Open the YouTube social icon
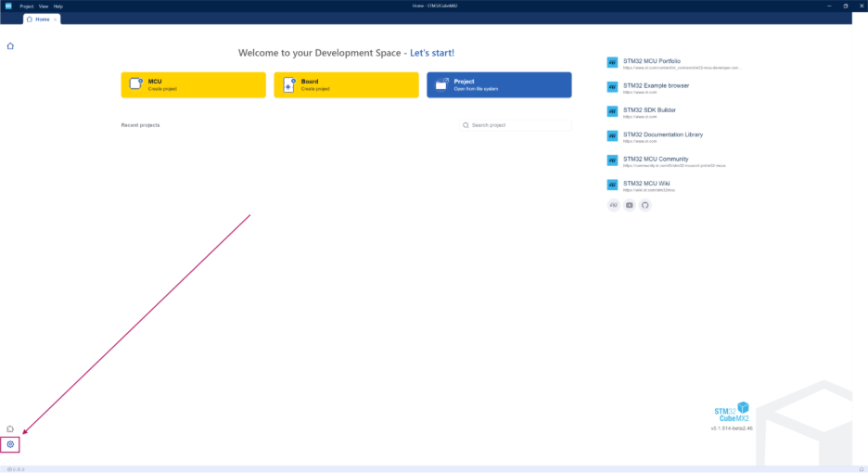 (630, 205)
